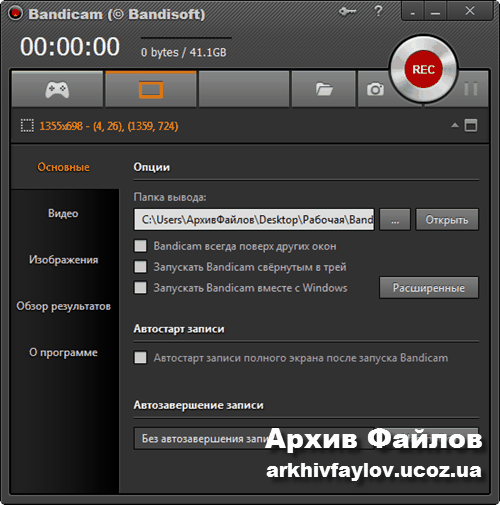The width and height of the screenshot is (500, 505).
Task: Start recording with the REC button
Action: (424, 69)
